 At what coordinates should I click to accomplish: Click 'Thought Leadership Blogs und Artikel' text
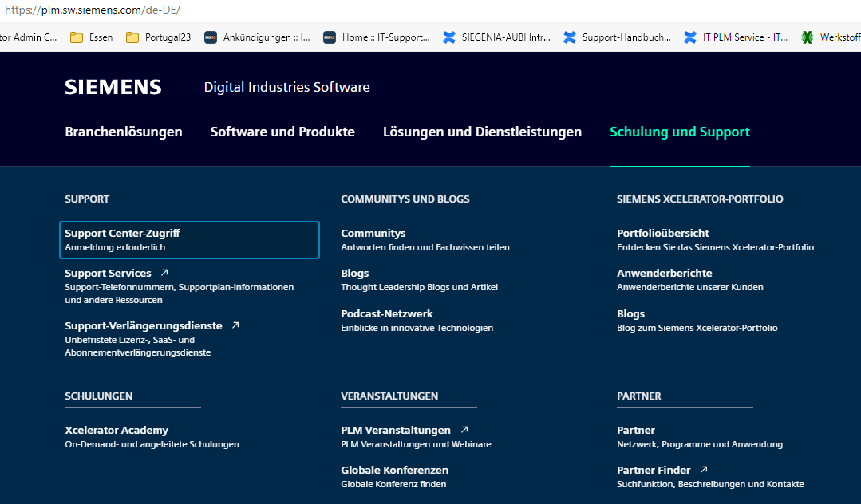pos(419,287)
